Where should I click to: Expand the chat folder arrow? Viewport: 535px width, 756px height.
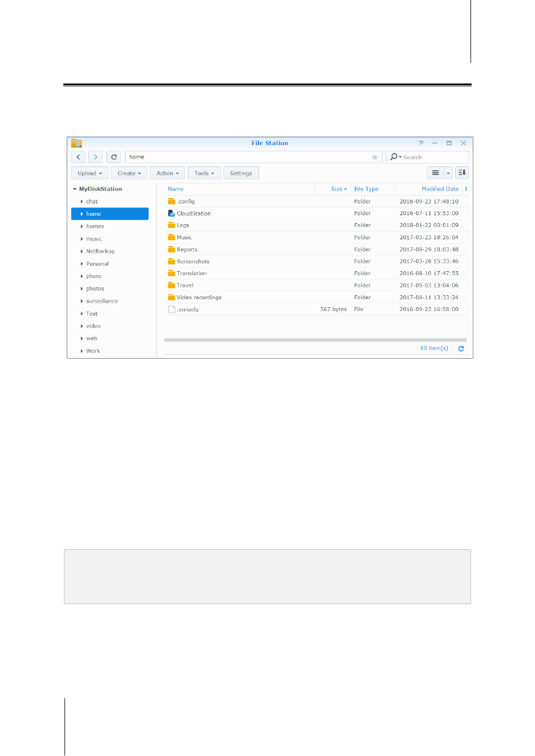(x=82, y=202)
